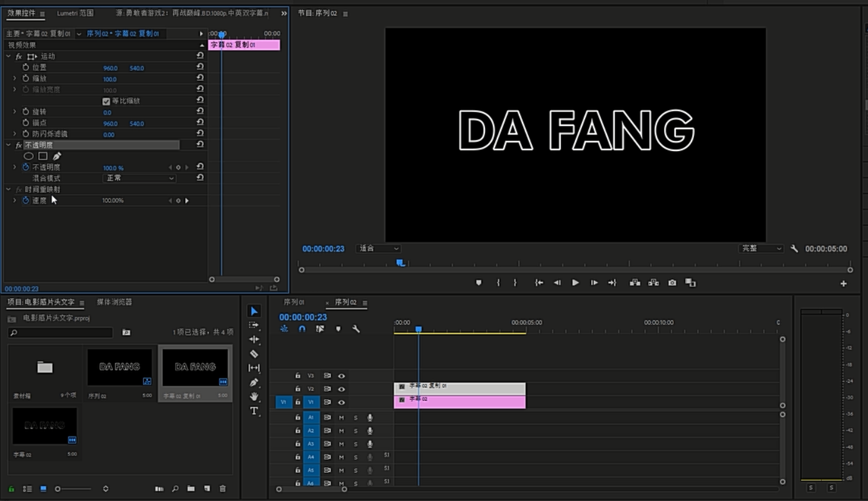Mute audio track A1
The width and height of the screenshot is (868, 501).
[x=342, y=417]
